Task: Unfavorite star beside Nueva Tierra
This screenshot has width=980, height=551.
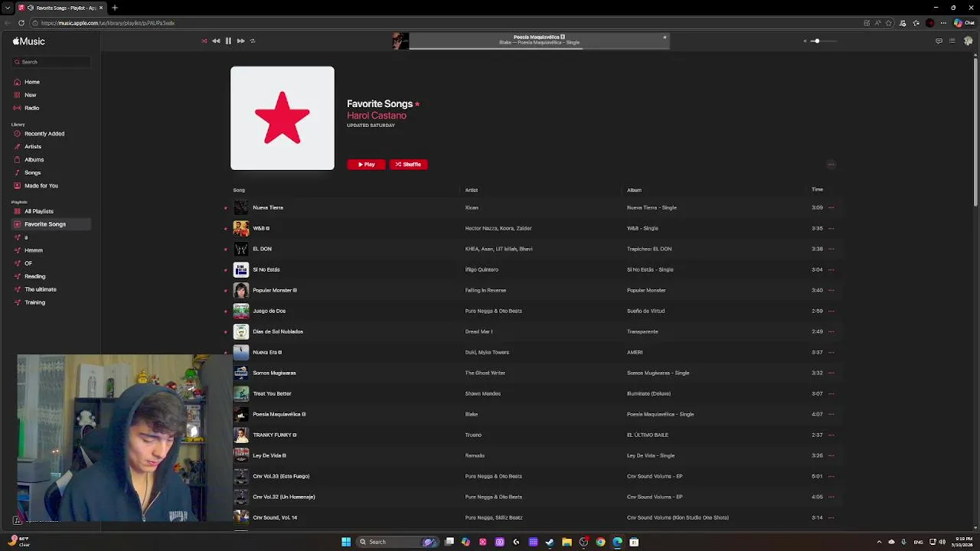Action: pyautogui.click(x=226, y=207)
